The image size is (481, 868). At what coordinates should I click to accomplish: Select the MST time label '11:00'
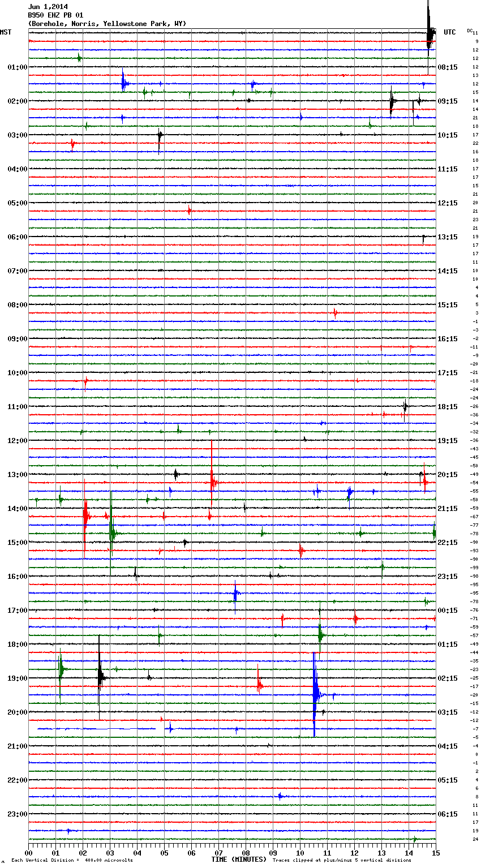[18, 407]
